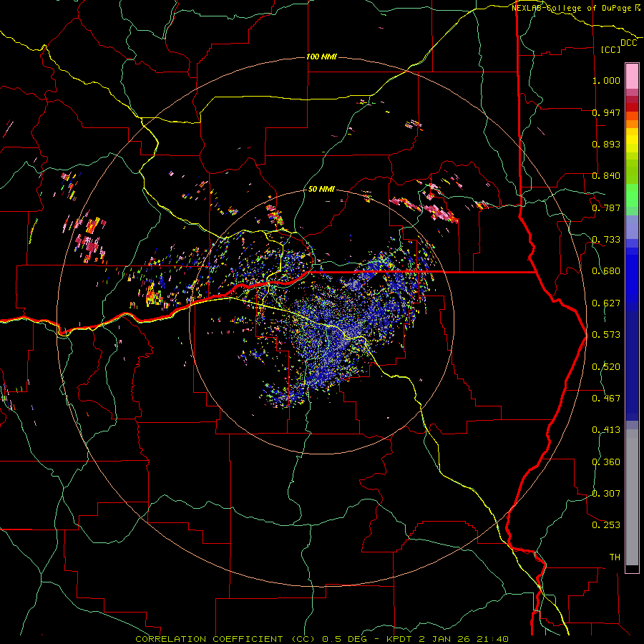Viewport: 644px width, 644px height.
Task: Click the [CC] units label
Action: pyautogui.click(x=611, y=49)
